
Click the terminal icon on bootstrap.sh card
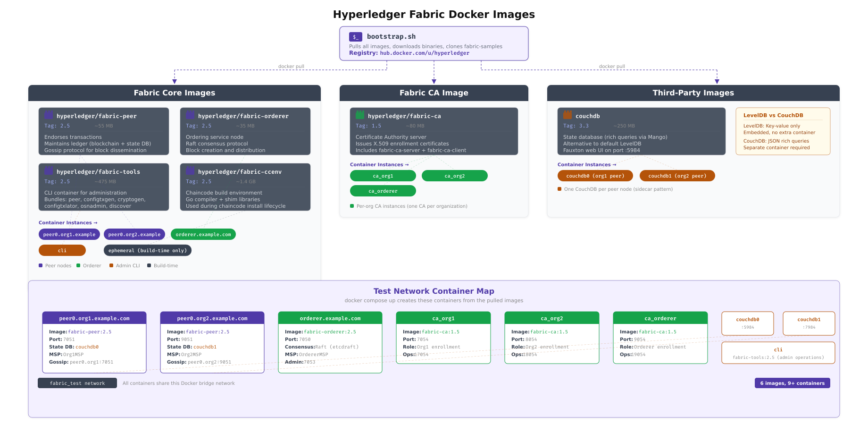point(356,35)
